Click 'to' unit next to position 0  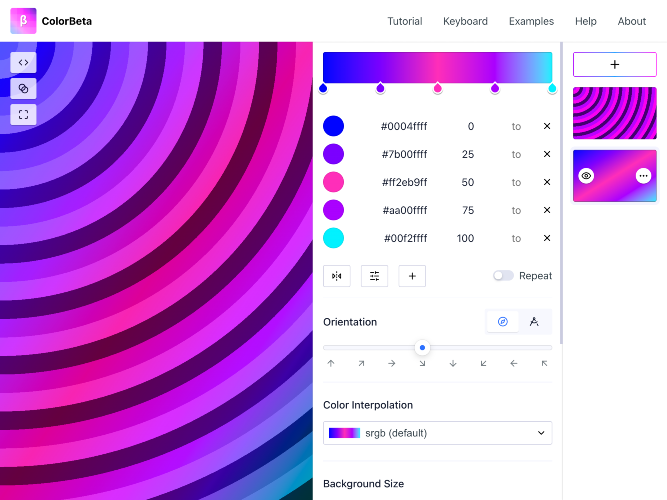pos(516,126)
